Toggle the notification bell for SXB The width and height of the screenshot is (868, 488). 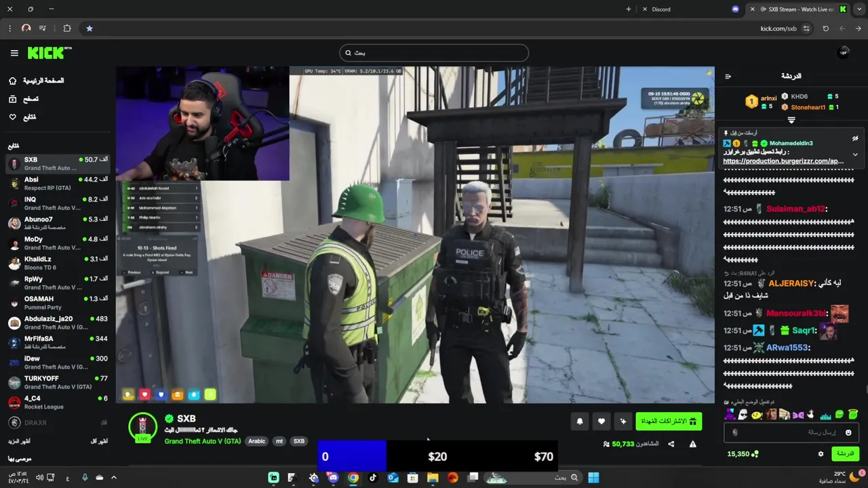tap(580, 422)
